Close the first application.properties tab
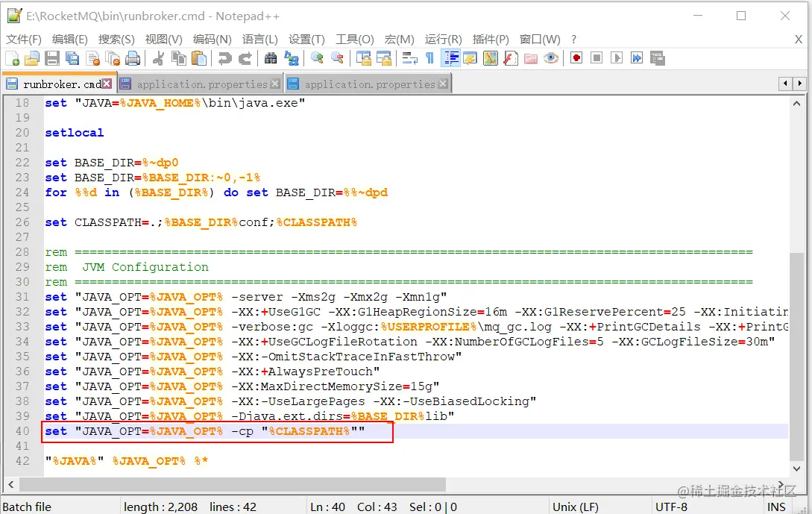812x514 pixels. (x=275, y=84)
